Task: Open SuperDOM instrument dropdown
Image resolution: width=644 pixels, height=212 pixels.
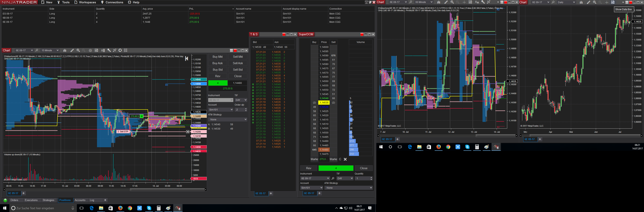Action: pyautogui.click(x=315, y=178)
